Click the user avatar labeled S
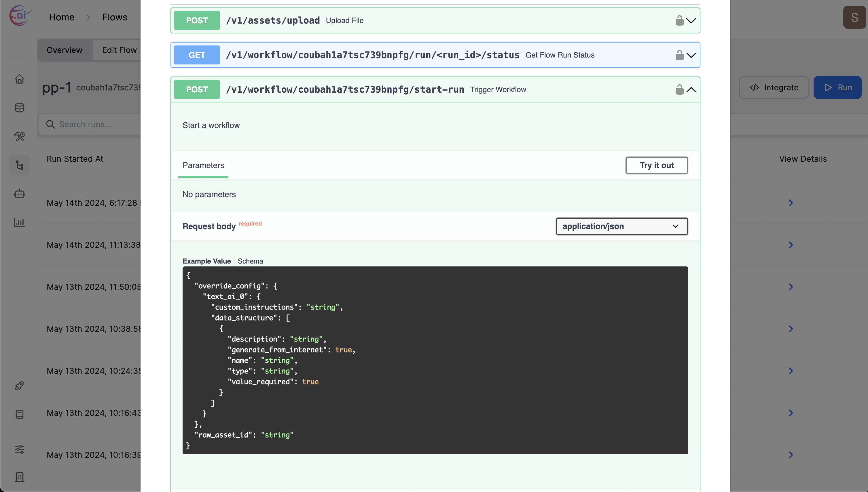 [x=854, y=17]
